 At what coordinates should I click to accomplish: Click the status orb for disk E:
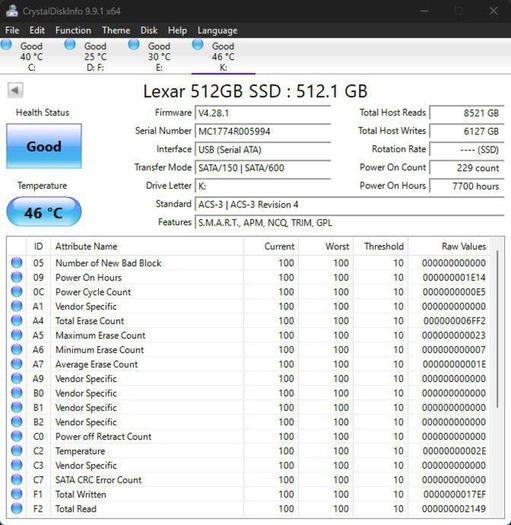click(x=134, y=45)
